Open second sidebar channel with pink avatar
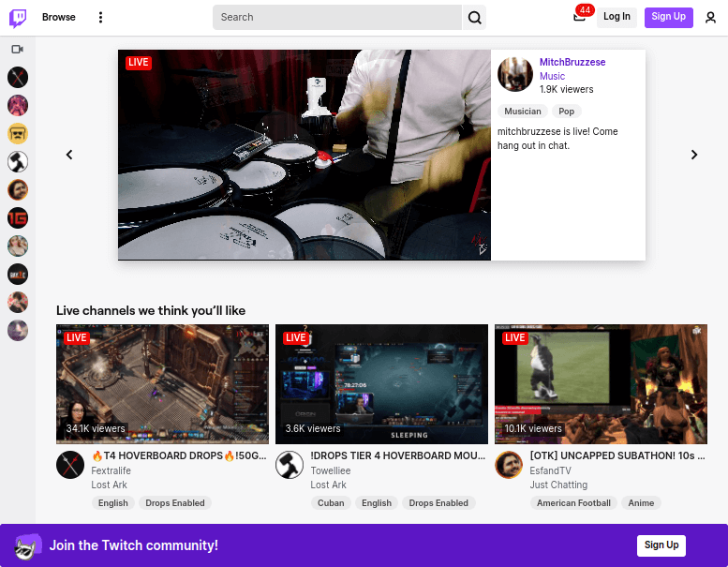Screen dimensions: 728x567 click(x=18, y=105)
